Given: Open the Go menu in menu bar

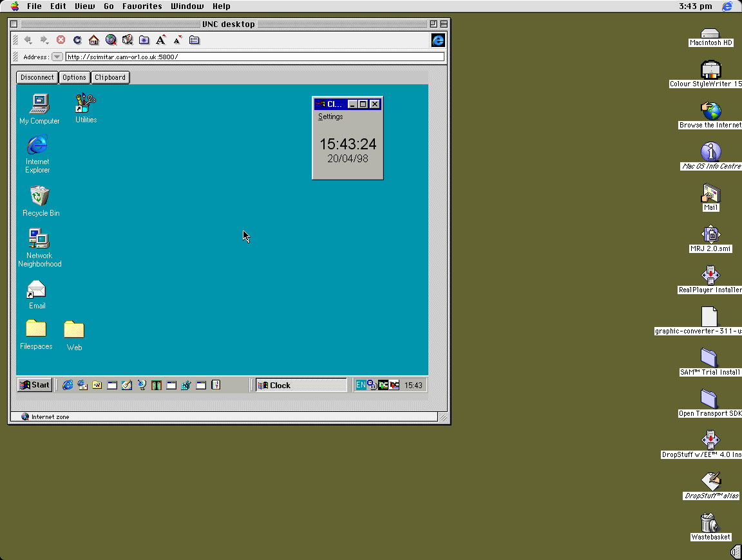Looking at the screenshot, I should click(109, 6).
